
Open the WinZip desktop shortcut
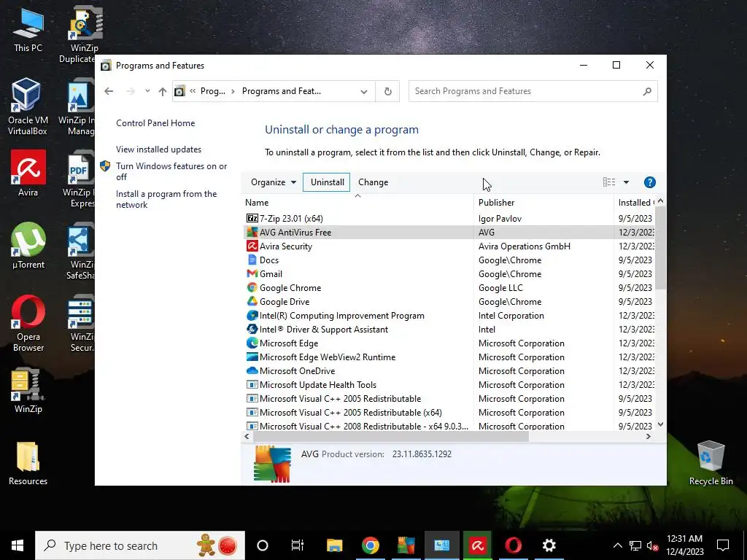point(28,391)
